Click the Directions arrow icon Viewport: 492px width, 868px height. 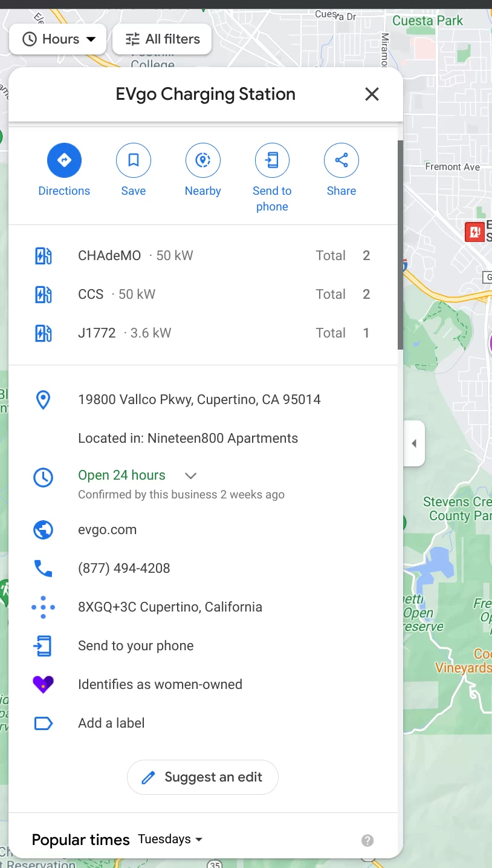(64, 160)
